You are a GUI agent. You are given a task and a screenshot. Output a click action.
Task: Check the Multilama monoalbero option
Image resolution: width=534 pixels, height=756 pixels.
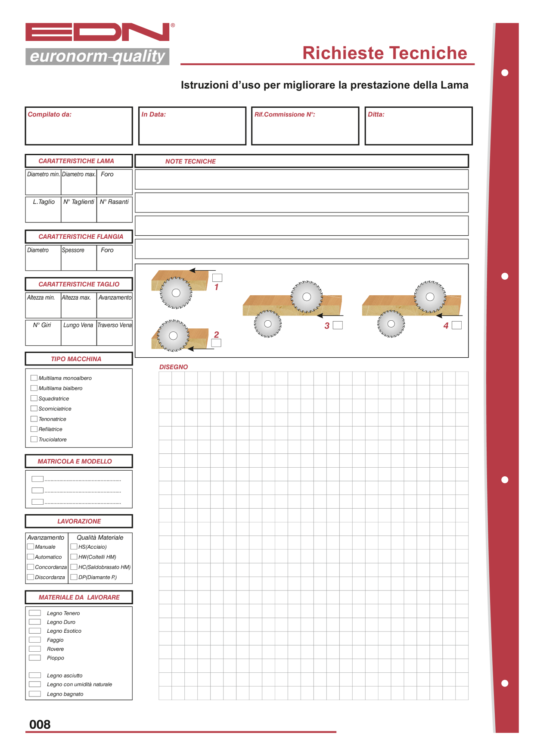(34, 378)
